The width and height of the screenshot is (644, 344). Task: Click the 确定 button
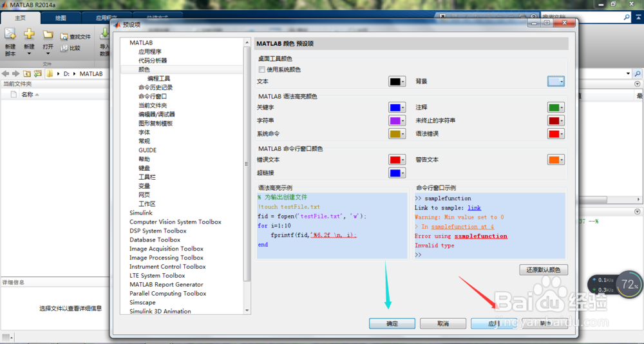[x=392, y=323]
